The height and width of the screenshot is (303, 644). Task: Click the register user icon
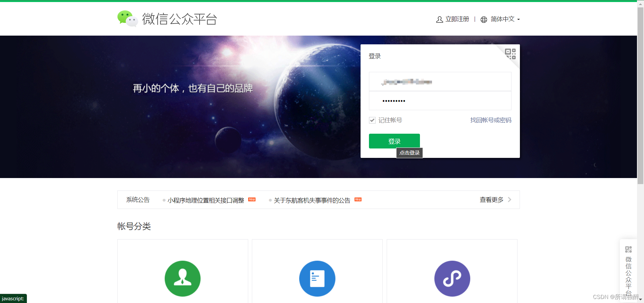pyautogui.click(x=439, y=19)
